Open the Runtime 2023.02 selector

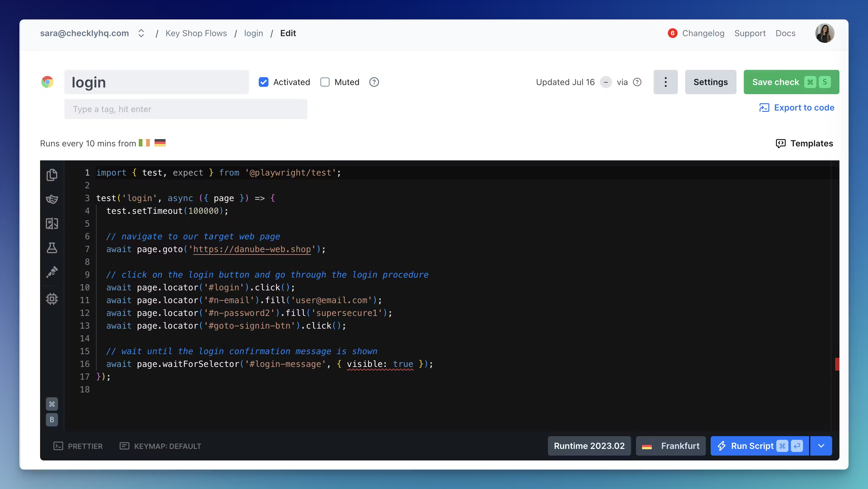point(589,446)
